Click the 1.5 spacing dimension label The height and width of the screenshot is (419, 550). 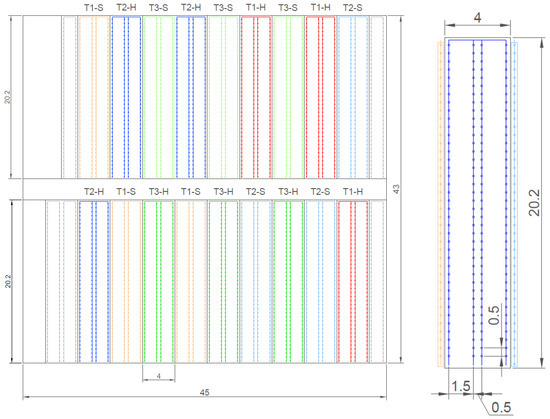pyautogui.click(x=461, y=386)
